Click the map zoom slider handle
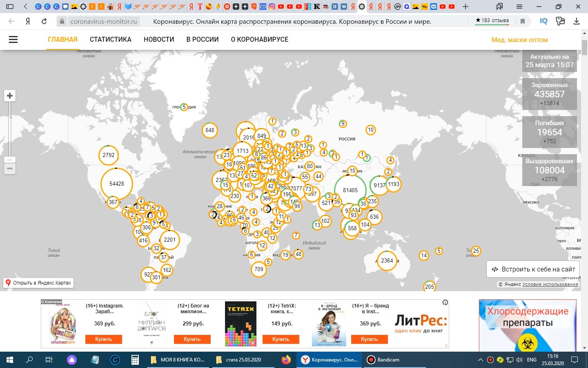Viewport: 588px width, 368px height. [x=10, y=159]
